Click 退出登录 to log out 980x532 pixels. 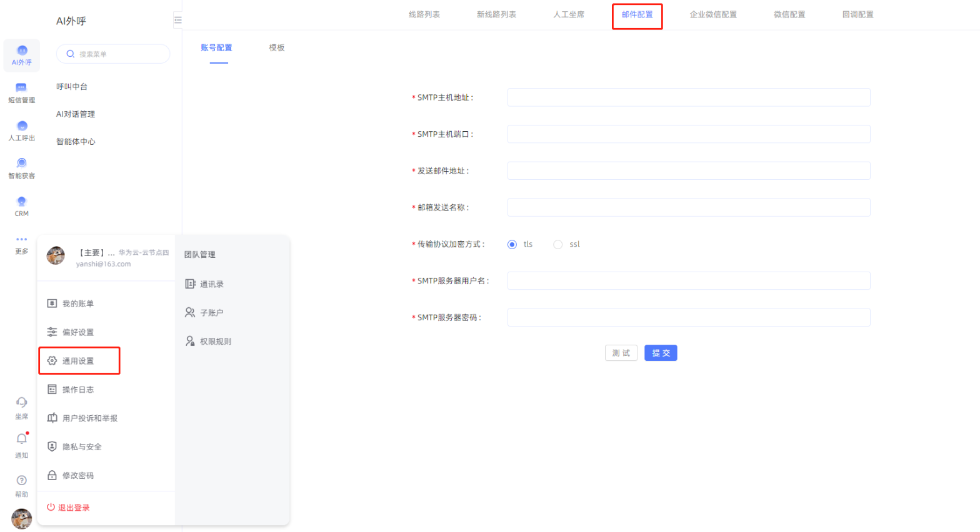(x=69, y=508)
